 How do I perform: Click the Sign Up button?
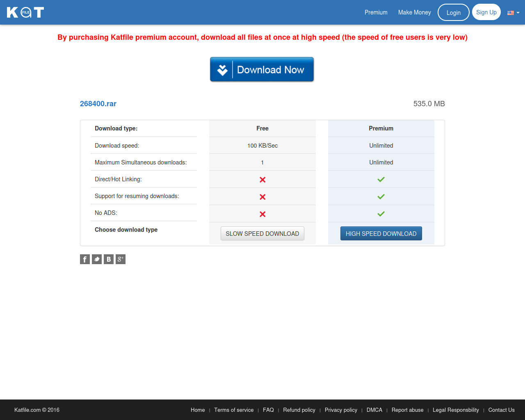click(x=486, y=12)
